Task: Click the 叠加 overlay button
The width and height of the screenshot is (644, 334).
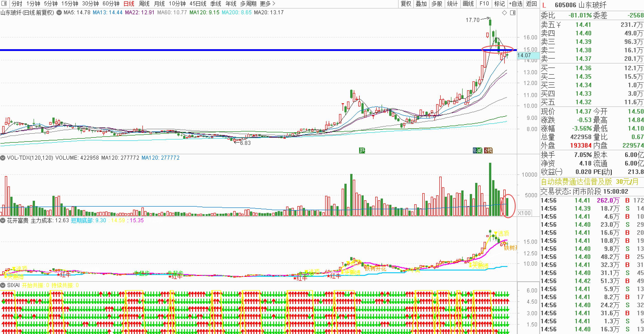Action: point(421,4)
